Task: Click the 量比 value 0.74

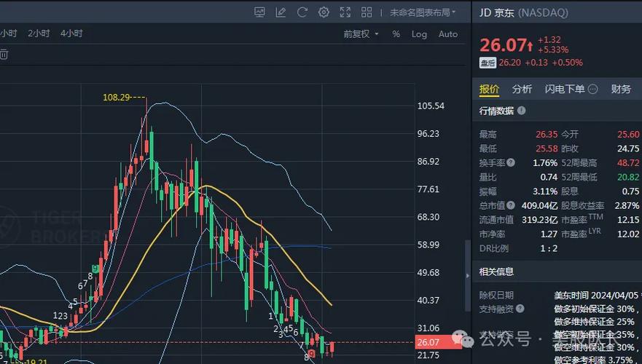Action: (549, 177)
